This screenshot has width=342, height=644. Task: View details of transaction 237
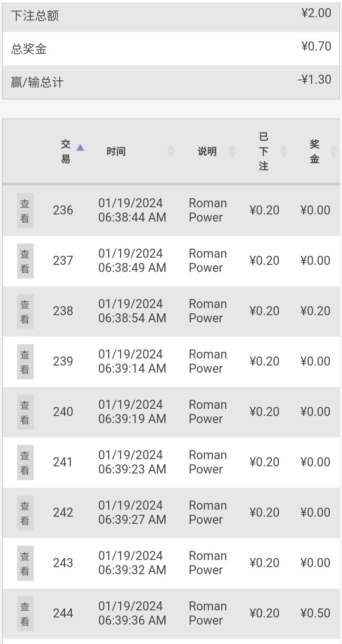point(25,261)
